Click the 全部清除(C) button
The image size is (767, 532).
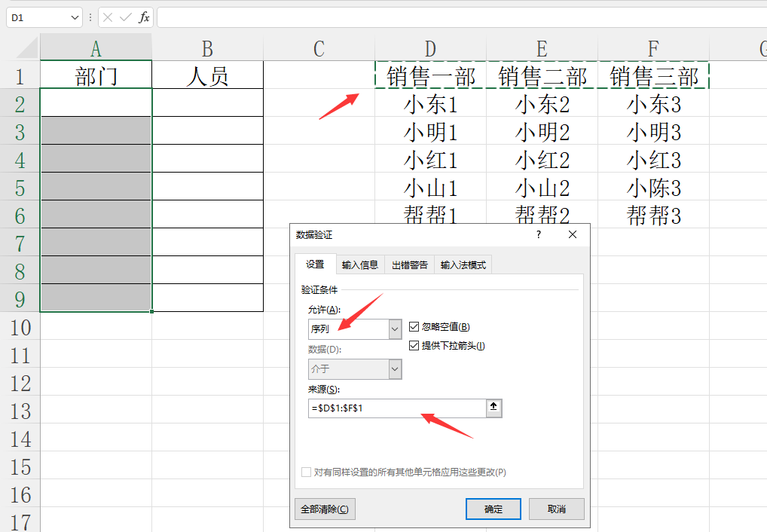[325, 509]
